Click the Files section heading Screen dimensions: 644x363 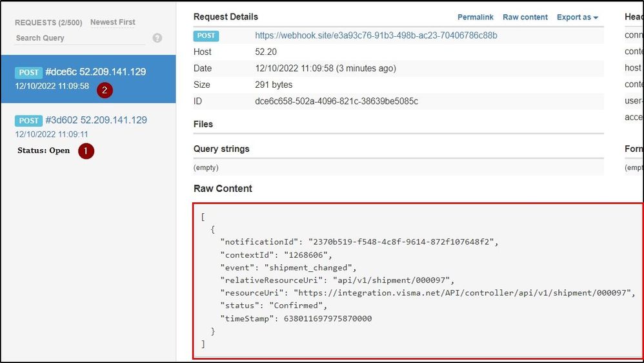tap(203, 124)
